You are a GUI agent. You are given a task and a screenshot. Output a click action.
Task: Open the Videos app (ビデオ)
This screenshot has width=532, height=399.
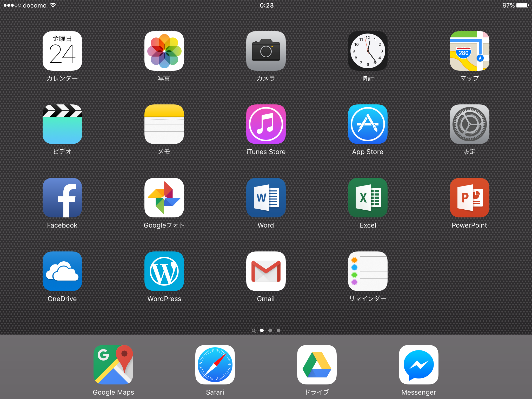[62, 124]
